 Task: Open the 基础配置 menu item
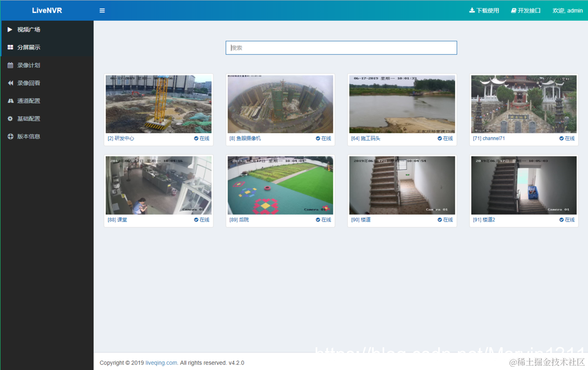(47, 119)
